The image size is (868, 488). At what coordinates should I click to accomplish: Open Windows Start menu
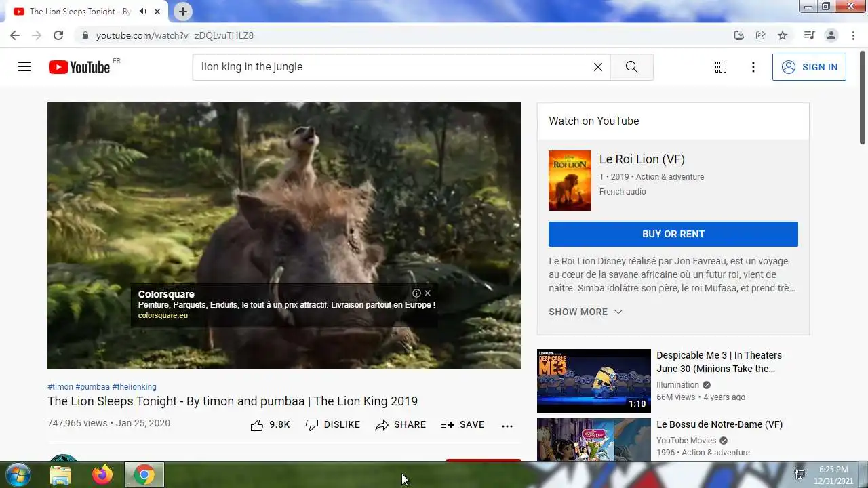click(18, 474)
